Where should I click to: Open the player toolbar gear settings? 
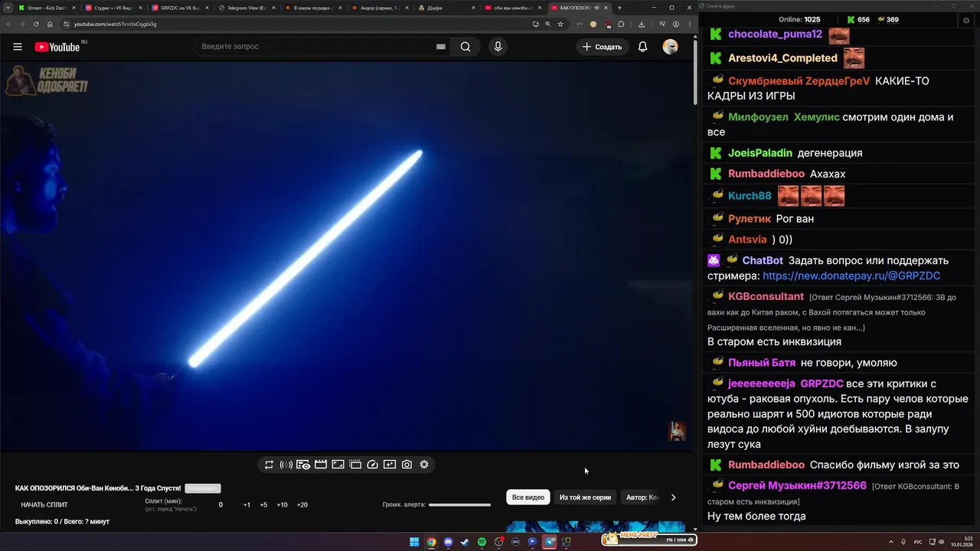pos(424,465)
